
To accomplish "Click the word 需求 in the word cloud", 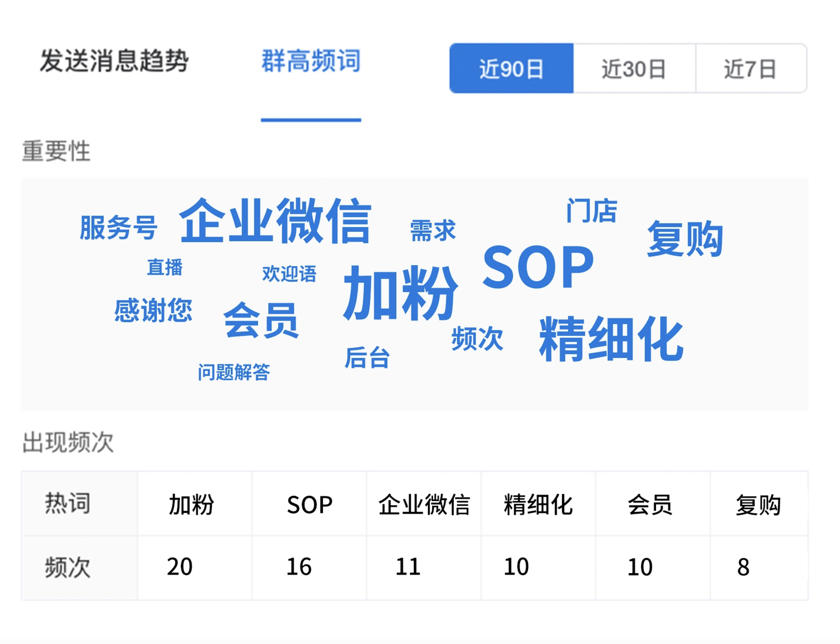I will (433, 230).
